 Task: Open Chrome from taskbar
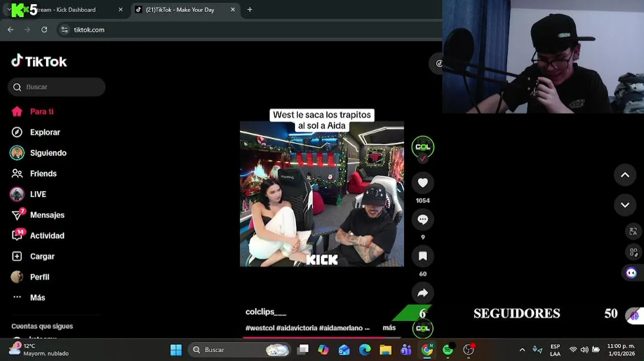tap(427, 349)
